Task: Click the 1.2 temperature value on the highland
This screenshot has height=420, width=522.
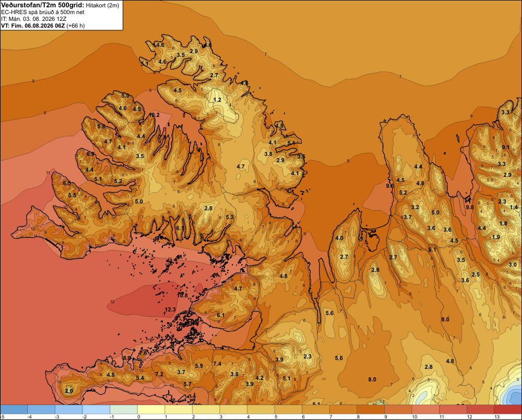Action: tap(217, 100)
